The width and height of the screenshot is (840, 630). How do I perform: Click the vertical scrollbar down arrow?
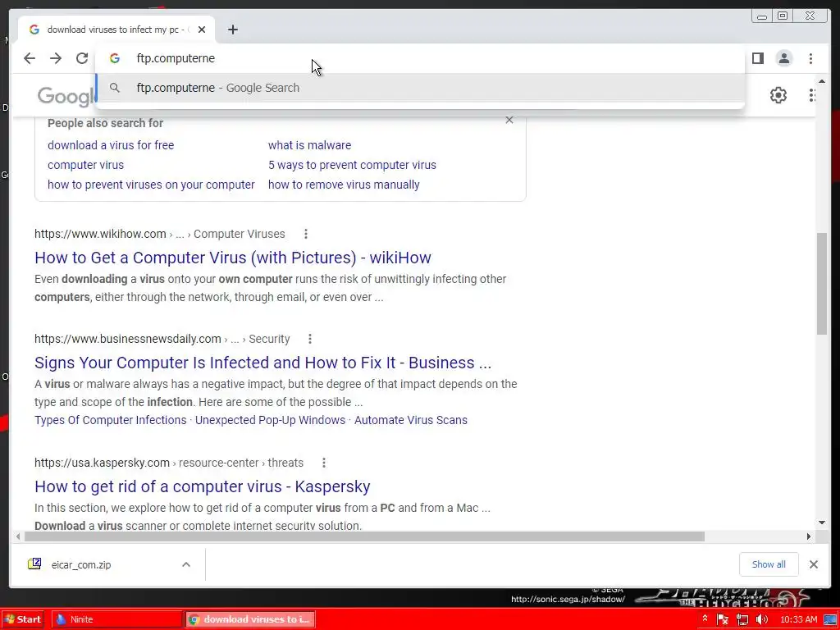coord(822,523)
